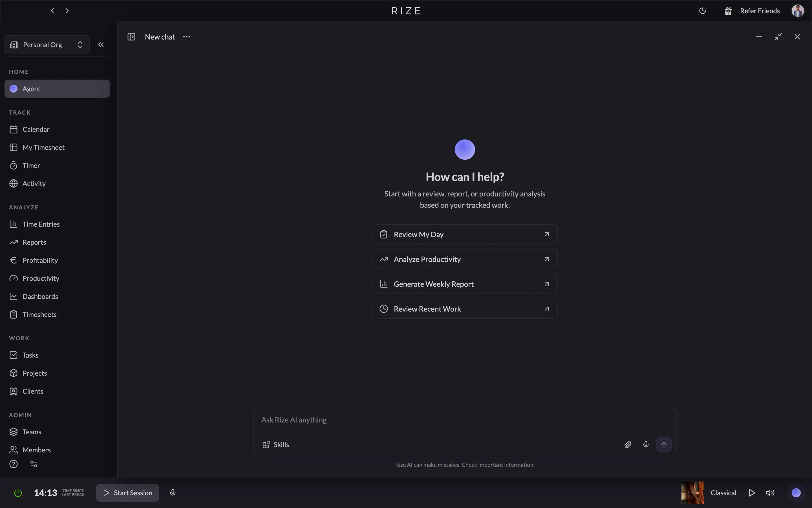The image size is (812, 508).
Task: Select Agent in the sidebar
Action: point(57,89)
